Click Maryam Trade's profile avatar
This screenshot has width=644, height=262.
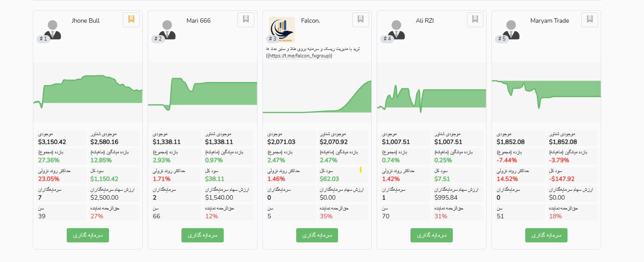coord(511,29)
